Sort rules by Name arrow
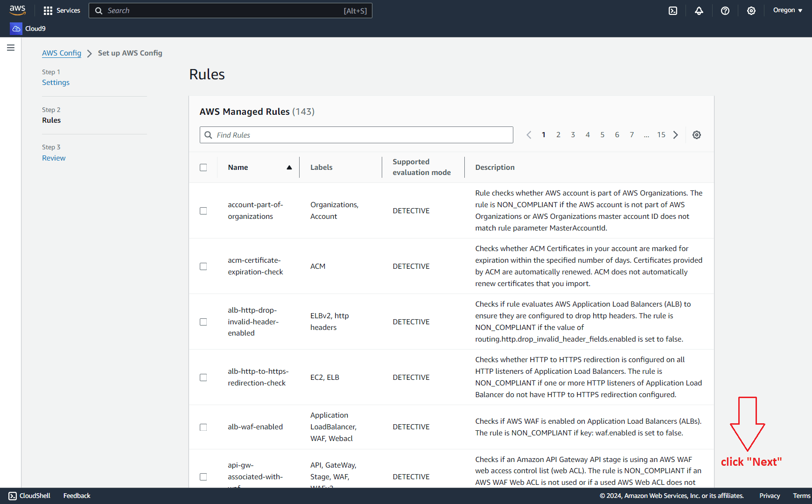The image size is (812, 504). (289, 168)
